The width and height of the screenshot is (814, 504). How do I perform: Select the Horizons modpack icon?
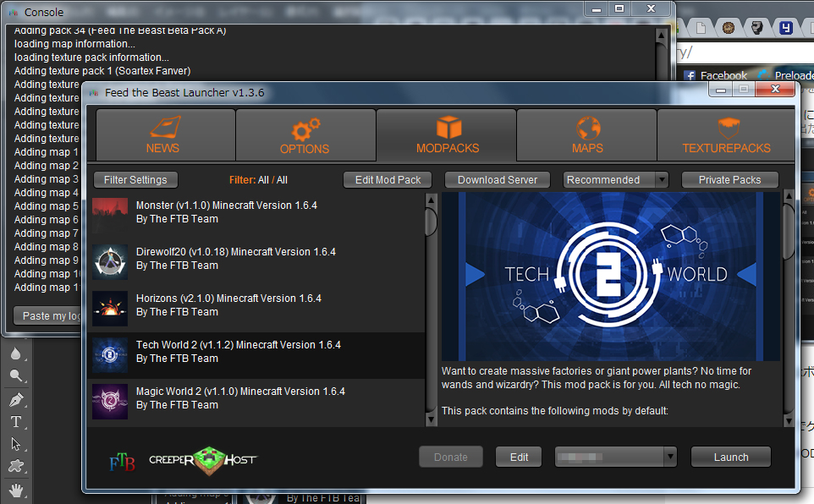pos(110,309)
